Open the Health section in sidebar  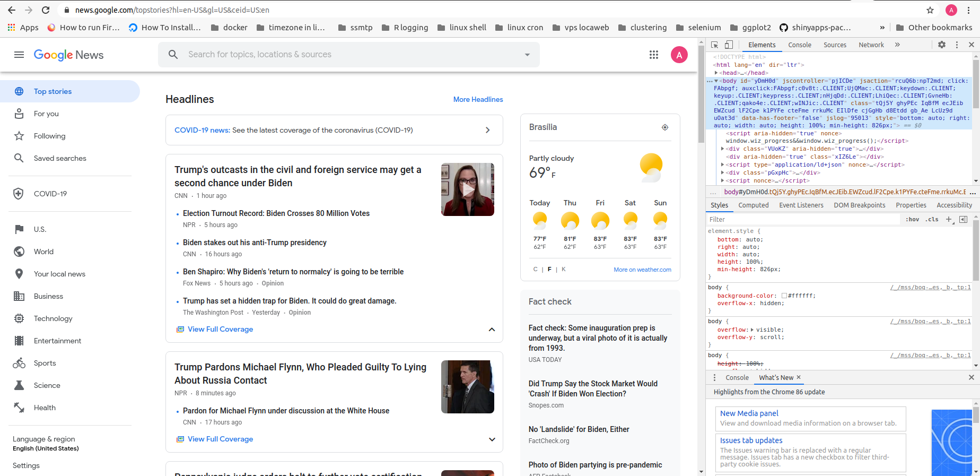(x=70, y=408)
